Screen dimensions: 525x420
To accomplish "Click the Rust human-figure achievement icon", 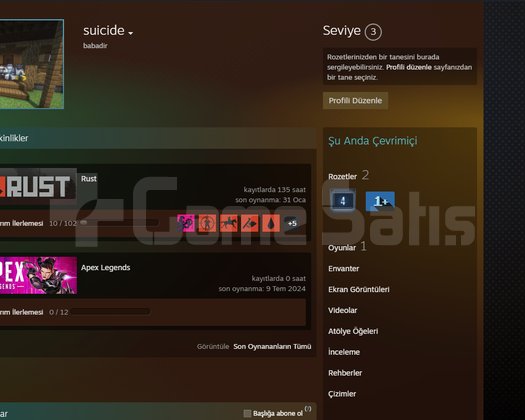I will pyautogui.click(x=207, y=223).
